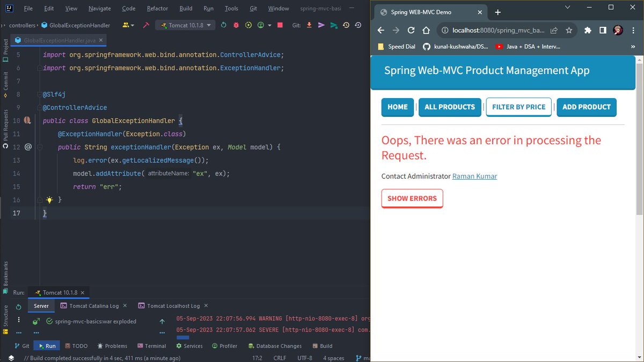Click the localhost:8080 address bar
The height and width of the screenshot is (362, 644).
494,30
